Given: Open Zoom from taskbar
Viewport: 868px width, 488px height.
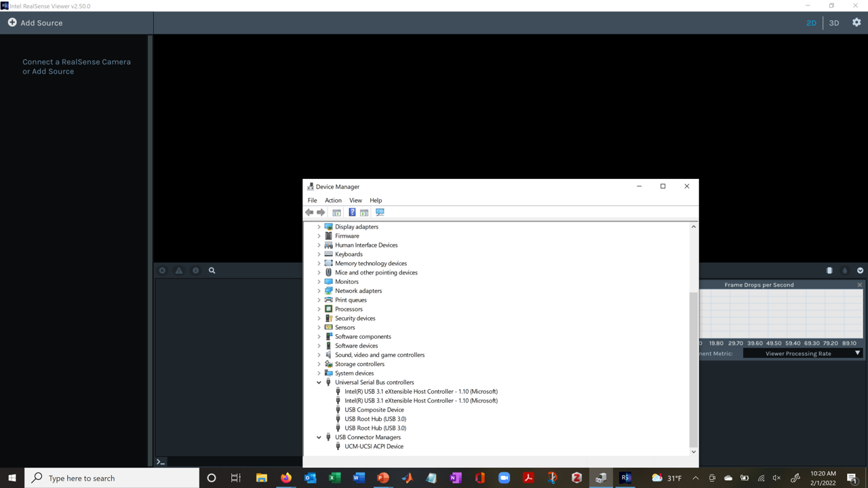Looking at the screenshot, I should pos(504,478).
